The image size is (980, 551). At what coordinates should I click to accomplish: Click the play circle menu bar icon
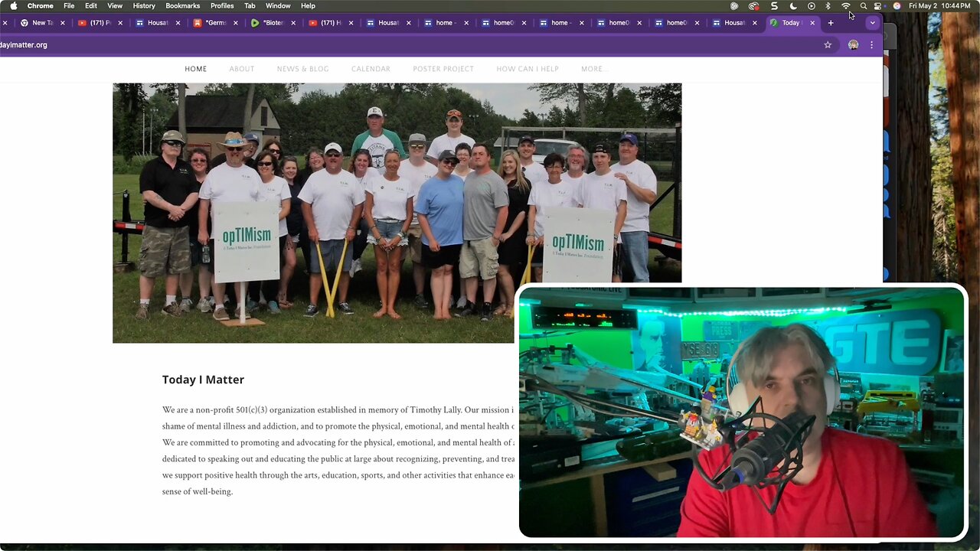(x=812, y=5)
